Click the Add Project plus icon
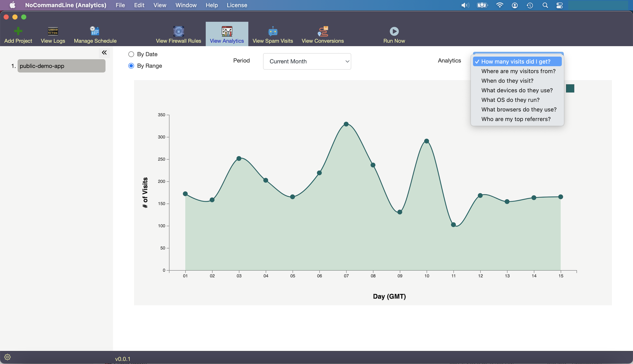The width and height of the screenshot is (633, 364). 18,31
